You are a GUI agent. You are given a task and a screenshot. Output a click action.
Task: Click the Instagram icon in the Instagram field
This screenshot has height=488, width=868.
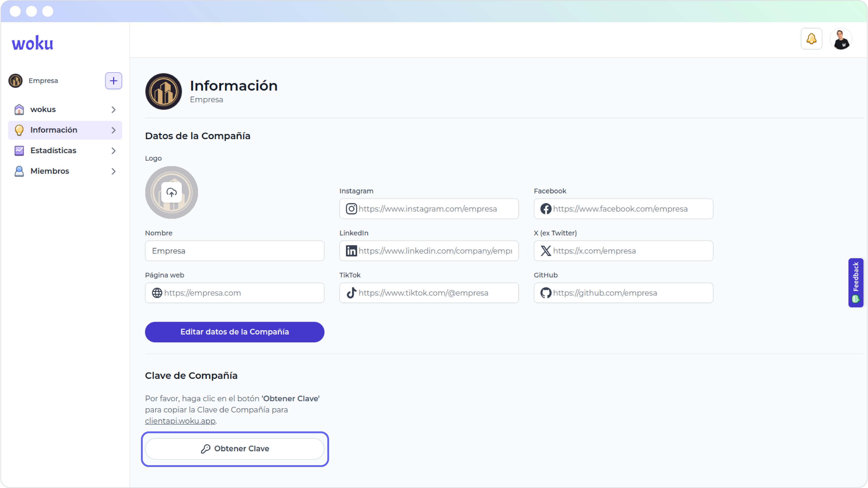pos(351,209)
